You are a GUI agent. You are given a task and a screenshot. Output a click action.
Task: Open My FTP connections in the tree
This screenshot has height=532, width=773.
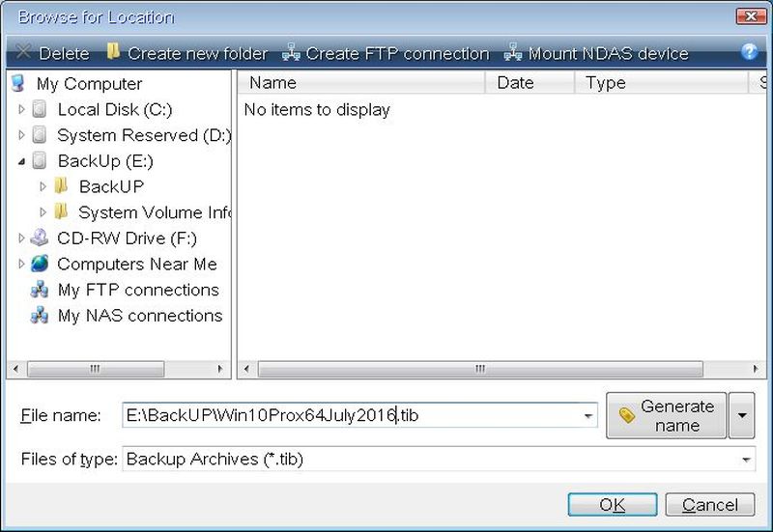pyautogui.click(x=137, y=290)
